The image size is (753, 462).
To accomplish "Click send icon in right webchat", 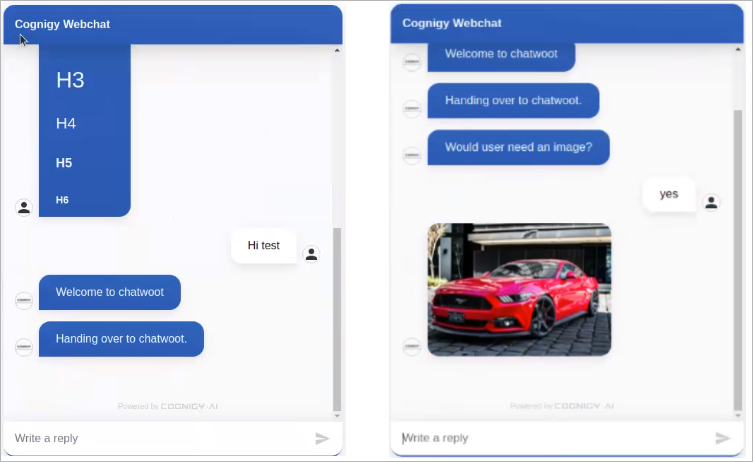I will pos(723,438).
